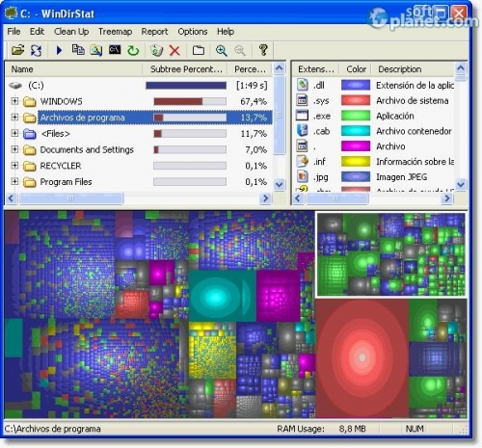Click the red X delete icon

point(174,50)
